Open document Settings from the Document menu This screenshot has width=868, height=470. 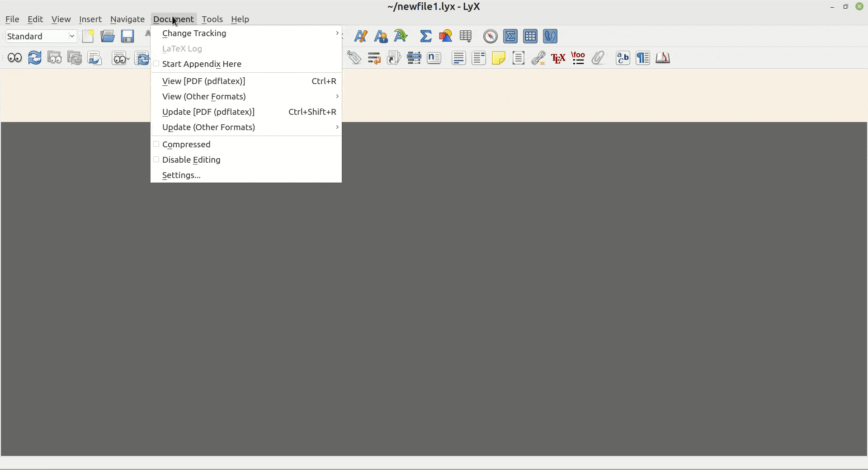(x=181, y=175)
